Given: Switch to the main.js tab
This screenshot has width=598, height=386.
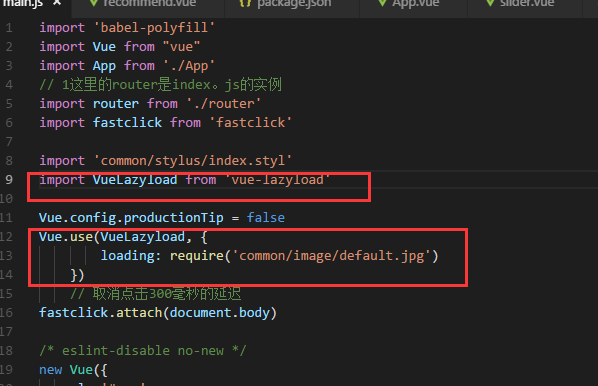Looking at the screenshot, I should (x=23, y=3).
